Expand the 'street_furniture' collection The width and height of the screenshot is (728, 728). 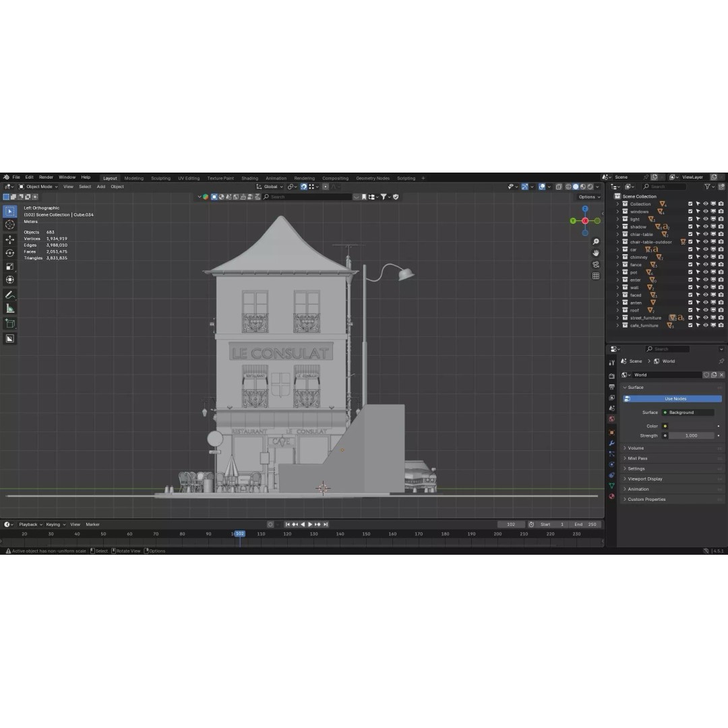(617, 318)
